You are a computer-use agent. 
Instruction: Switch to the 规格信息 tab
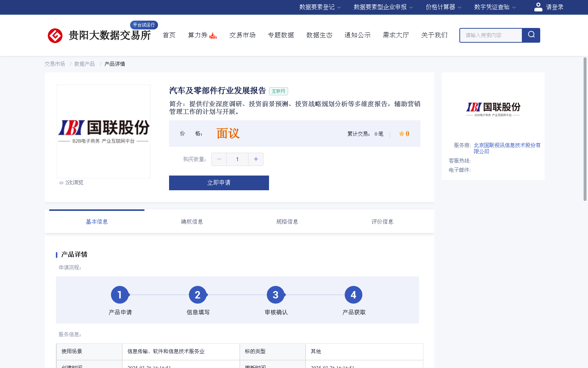pos(287,222)
